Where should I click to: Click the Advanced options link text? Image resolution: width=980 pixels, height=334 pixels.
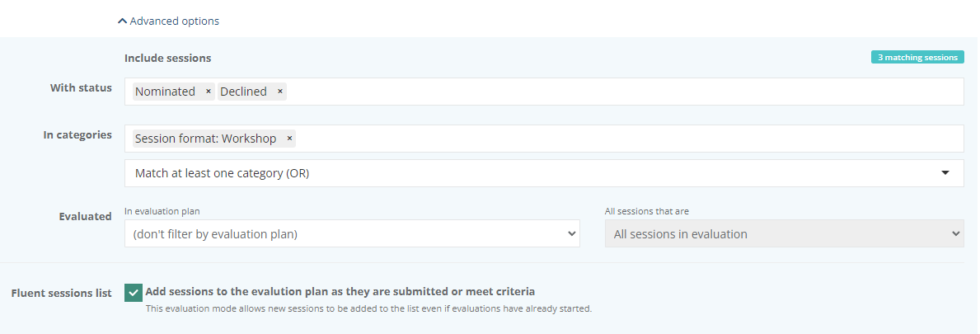pyautogui.click(x=175, y=21)
